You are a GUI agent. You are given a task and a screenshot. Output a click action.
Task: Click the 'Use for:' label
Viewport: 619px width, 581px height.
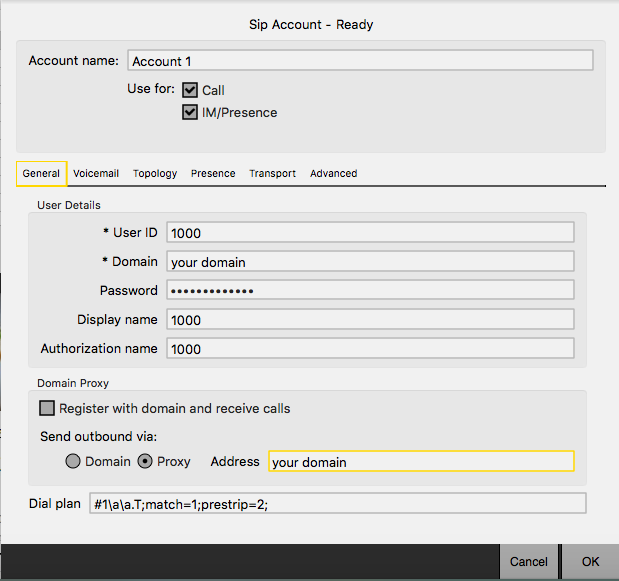tap(151, 89)
